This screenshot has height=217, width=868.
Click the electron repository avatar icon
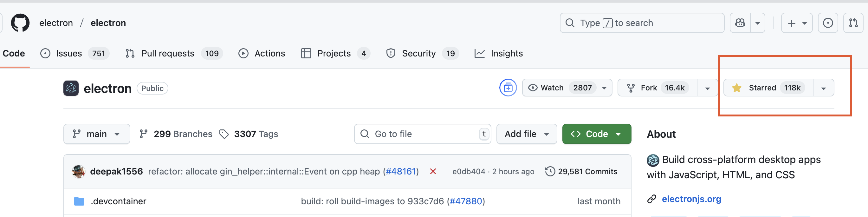point(71,88)
